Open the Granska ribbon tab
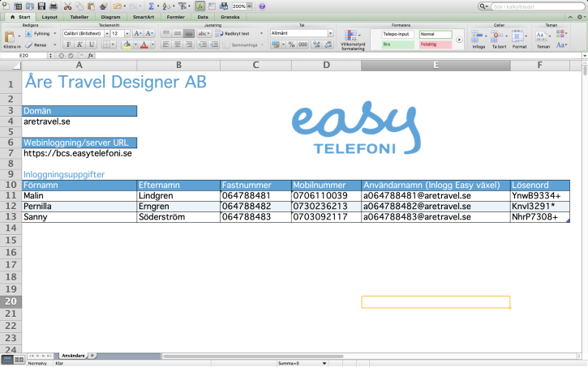Screen dimensions: 588x367 point(230,17)
